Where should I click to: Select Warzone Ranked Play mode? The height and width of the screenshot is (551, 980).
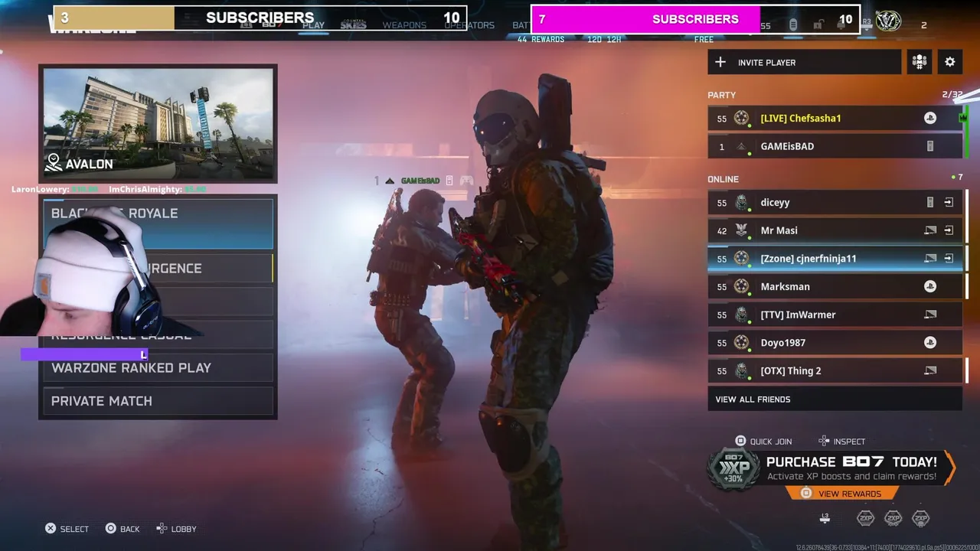(158, 368)
